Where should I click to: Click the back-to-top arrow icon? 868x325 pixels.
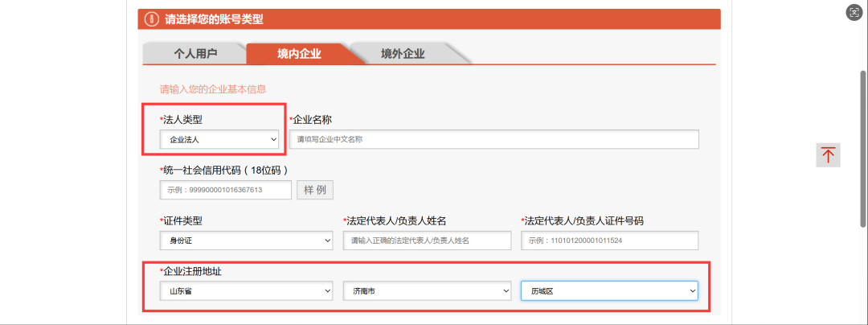click(828, 154)
